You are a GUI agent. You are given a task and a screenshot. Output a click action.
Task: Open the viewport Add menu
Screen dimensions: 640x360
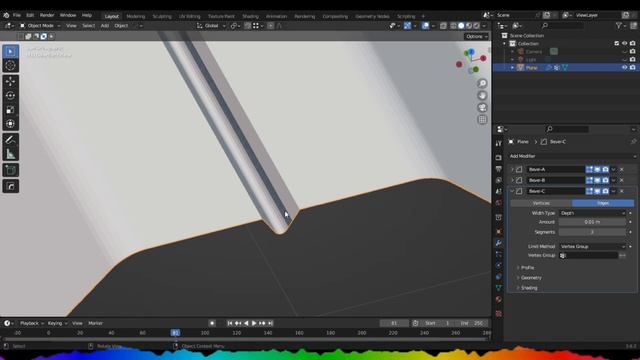(x=105, y=26)
